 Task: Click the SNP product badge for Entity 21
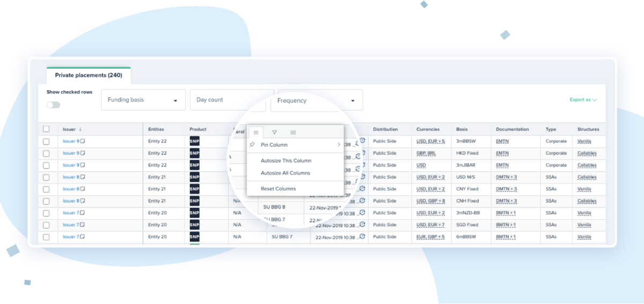[x=194, y=177]
